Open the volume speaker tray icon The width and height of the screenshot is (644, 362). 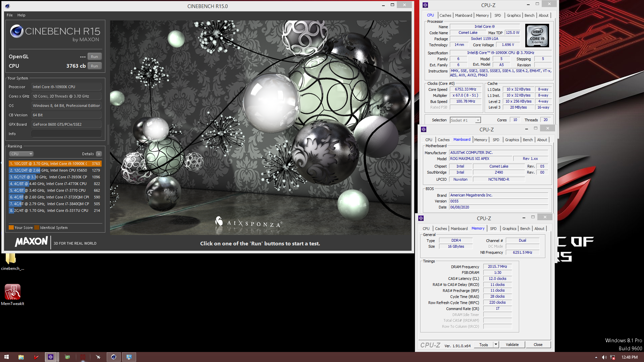point(604,357)
